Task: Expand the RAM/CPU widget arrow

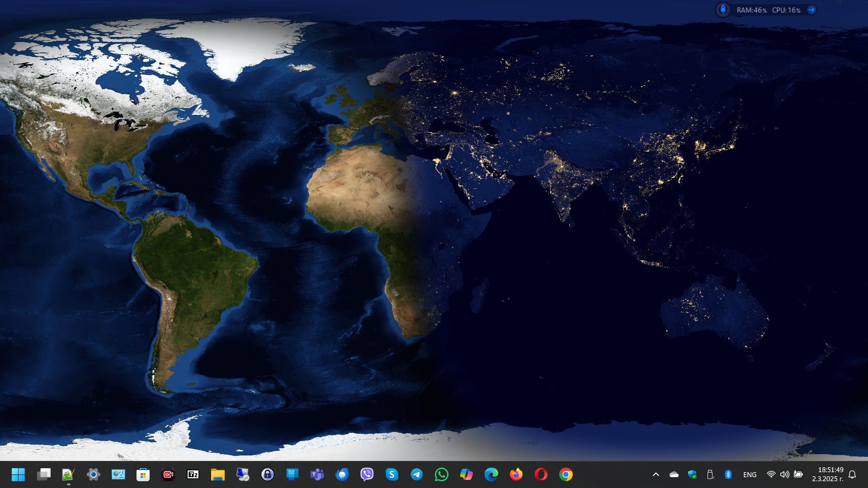Action: click(811, 9)
